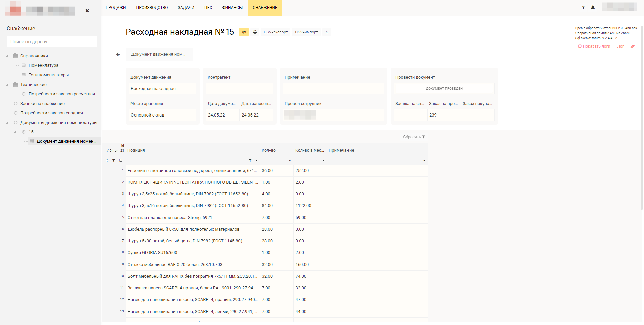Screen dimensions: 644x325
Task: Add page to favorites with star icon
Action: tap(327, 32)
